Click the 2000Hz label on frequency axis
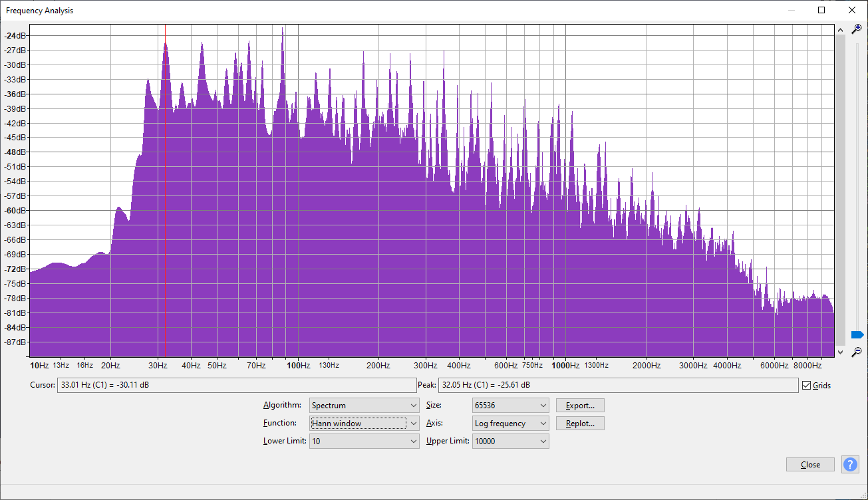 647,365
